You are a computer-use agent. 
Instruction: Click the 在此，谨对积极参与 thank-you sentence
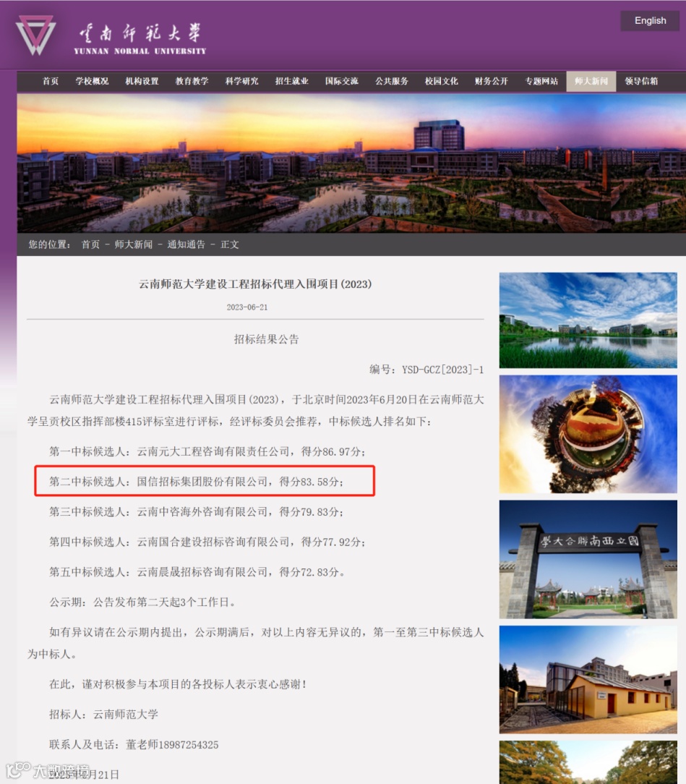click(178, 684)
